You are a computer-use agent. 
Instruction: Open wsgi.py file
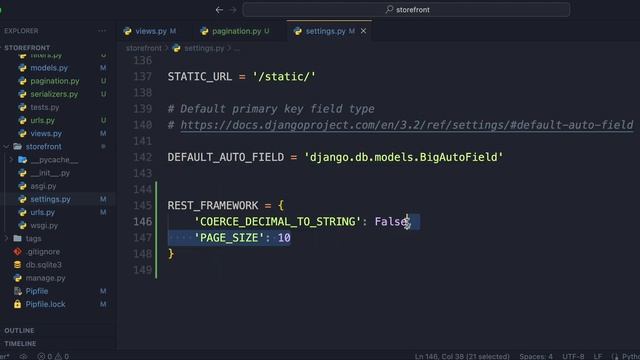tap(44, 225)
